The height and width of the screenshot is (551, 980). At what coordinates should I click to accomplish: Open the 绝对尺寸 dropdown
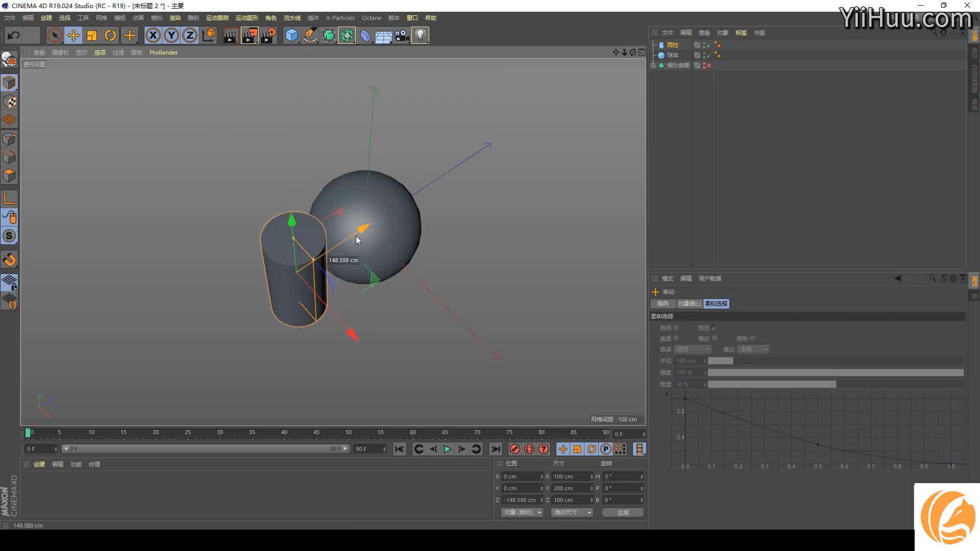tap(573, 512)
